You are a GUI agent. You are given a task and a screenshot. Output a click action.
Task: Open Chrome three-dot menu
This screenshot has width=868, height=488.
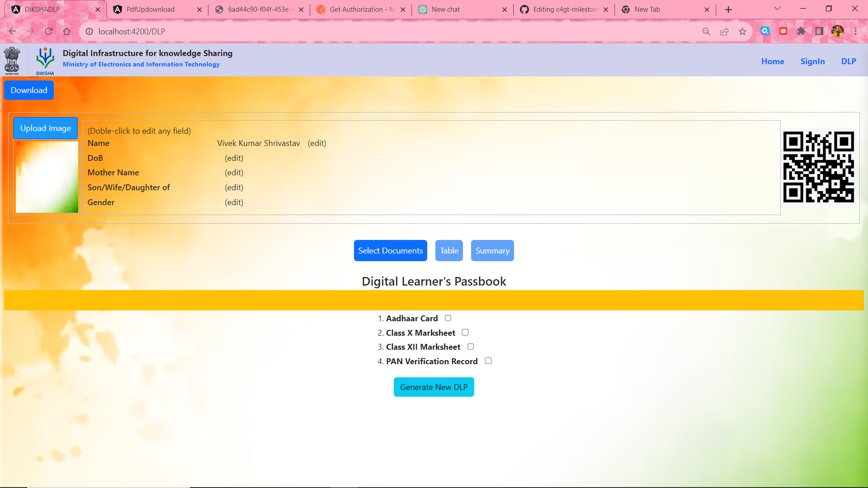coord(855,31)
